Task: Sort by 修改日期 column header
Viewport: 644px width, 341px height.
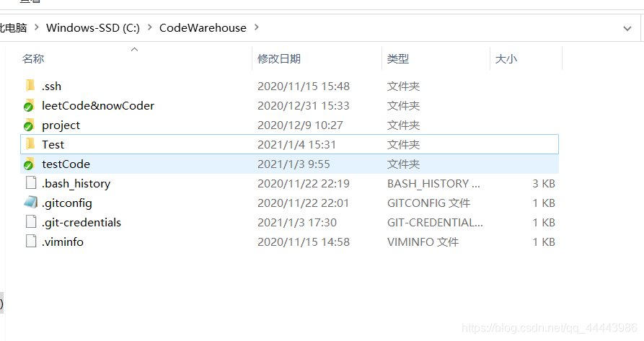Action: (x=279, y=58)
